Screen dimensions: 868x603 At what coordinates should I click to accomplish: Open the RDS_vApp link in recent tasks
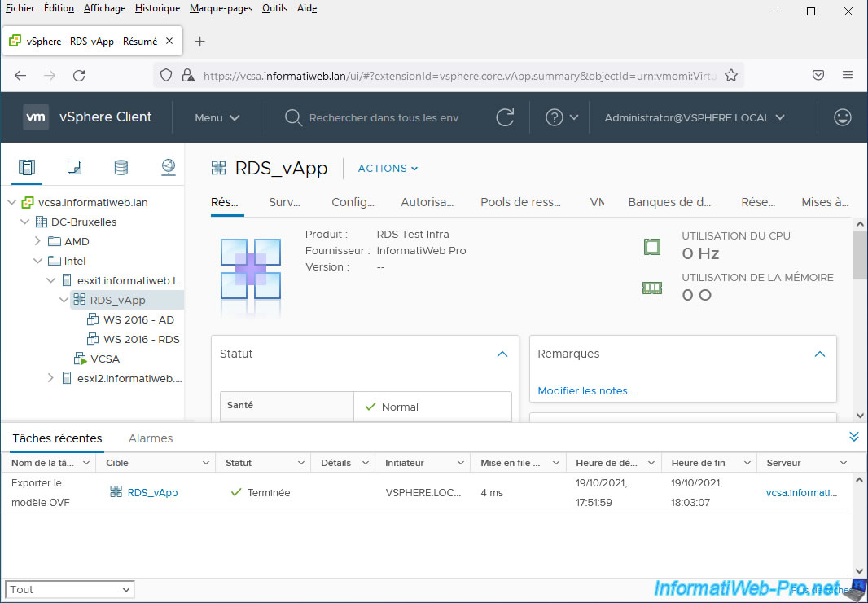153,492
